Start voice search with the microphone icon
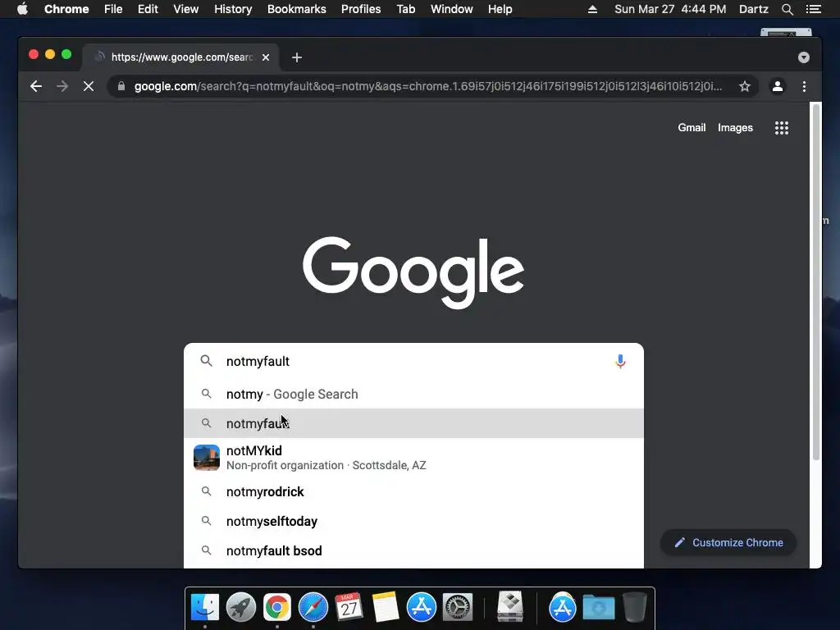 [620, 362]
